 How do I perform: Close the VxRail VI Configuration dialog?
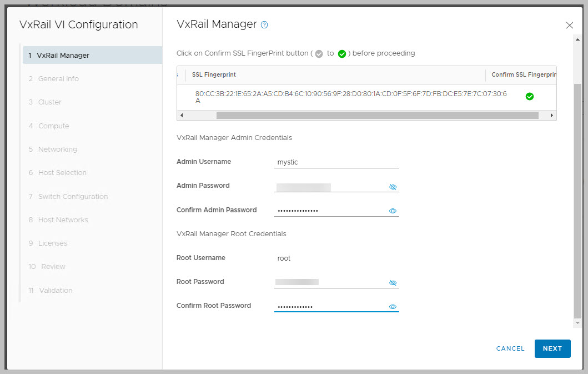point(569,25)
